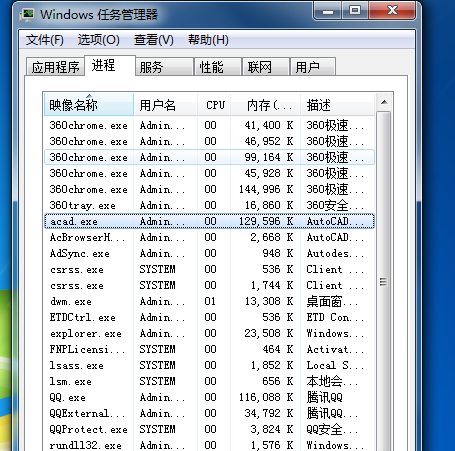Click 34,792 K memory value
The width and height of the screenshot is (455, 451).
[269, 413]
